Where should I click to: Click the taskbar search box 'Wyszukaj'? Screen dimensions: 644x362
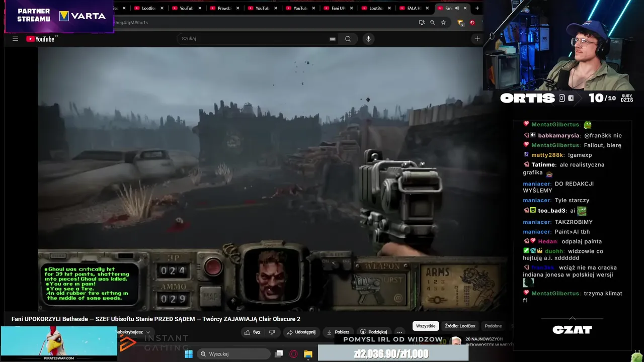pos(233,354)
